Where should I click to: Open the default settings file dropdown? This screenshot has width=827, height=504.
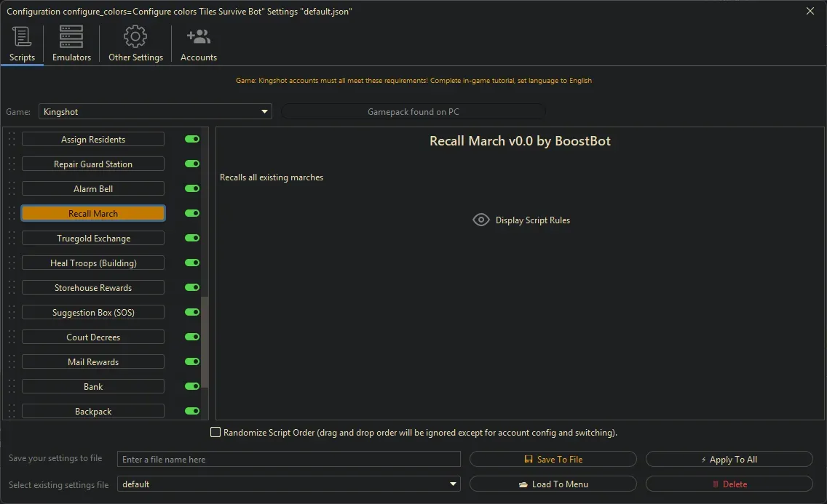coord(453,484)
